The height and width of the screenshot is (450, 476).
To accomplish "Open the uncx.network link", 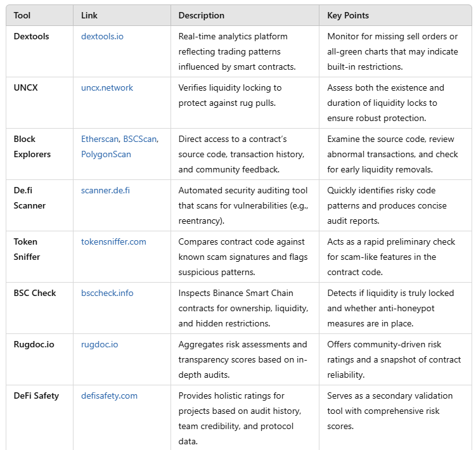I will tap(107, 87).
